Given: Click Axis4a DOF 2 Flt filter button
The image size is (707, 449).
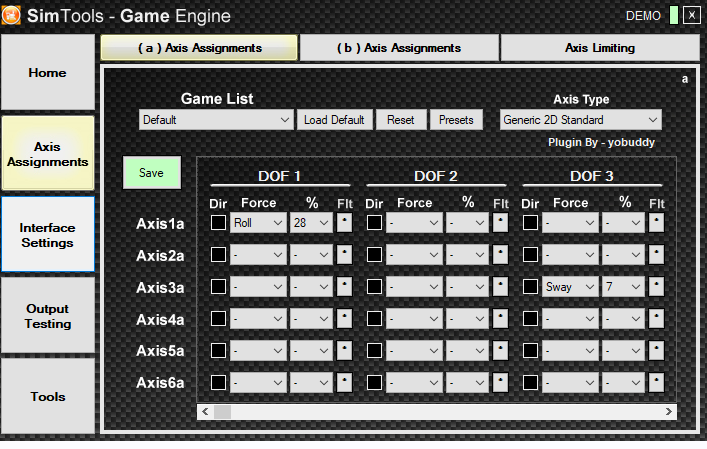Looking at the screenshot, I should point(500,319).
